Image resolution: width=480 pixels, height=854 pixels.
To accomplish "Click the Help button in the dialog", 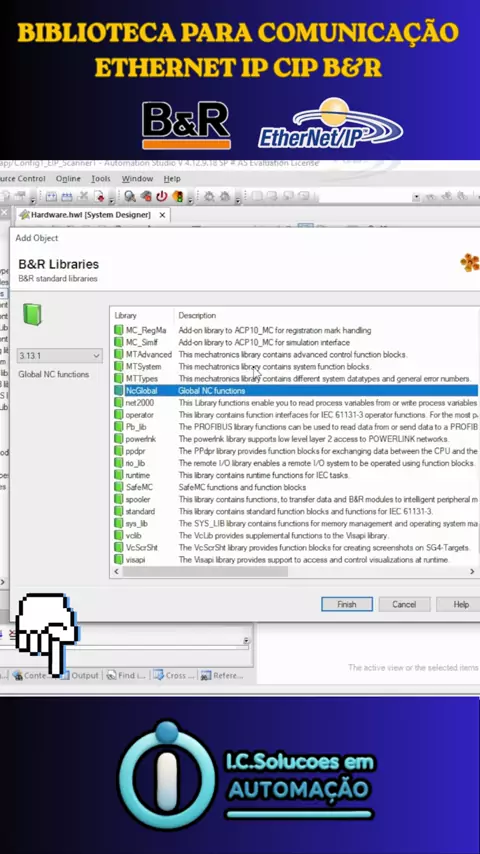I will click(x=460, y=604).
